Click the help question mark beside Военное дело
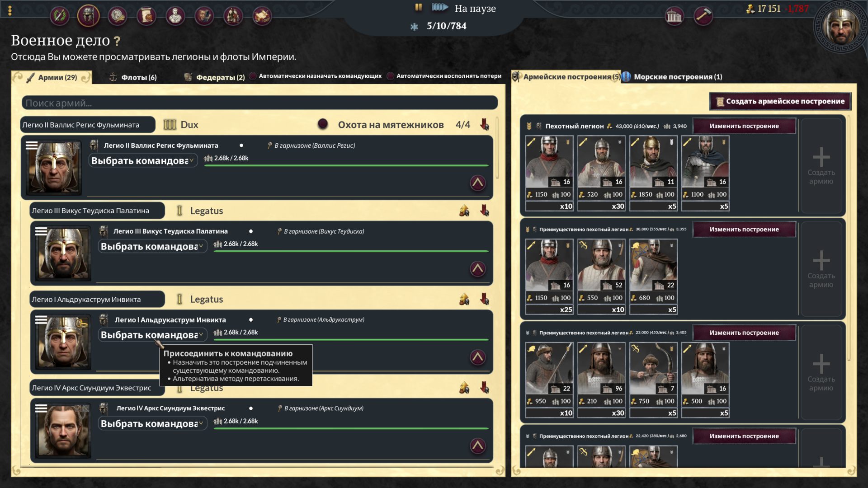This screenshot has width=868, height=488. (x=117, y=41)
